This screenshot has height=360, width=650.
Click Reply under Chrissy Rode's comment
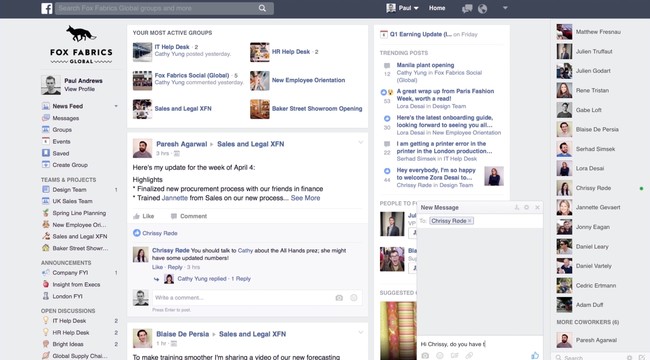coord(175,267)
